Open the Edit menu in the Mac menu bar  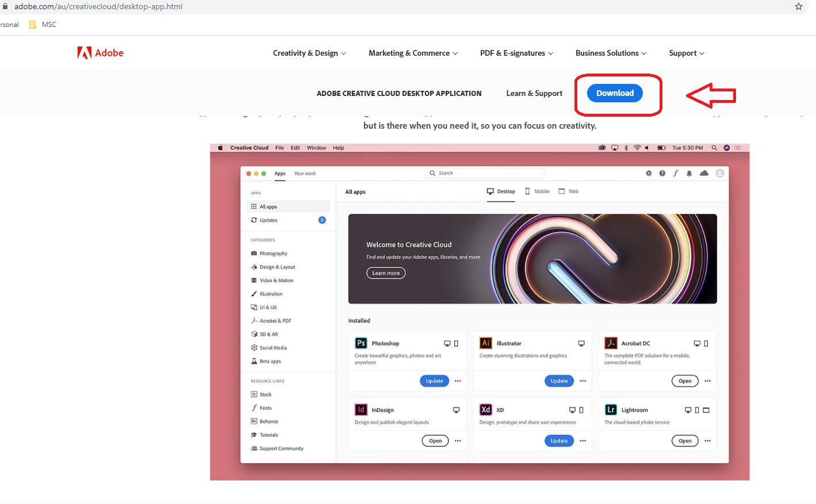tap(295, 148)
